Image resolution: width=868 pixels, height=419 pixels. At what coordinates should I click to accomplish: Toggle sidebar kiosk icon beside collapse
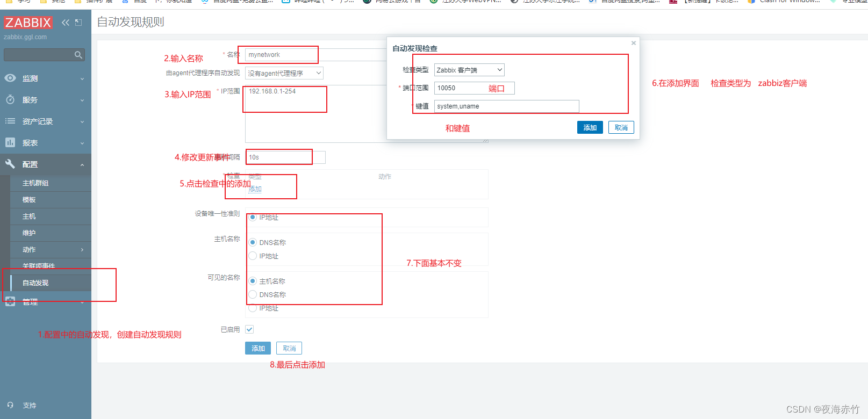point(78,23)
